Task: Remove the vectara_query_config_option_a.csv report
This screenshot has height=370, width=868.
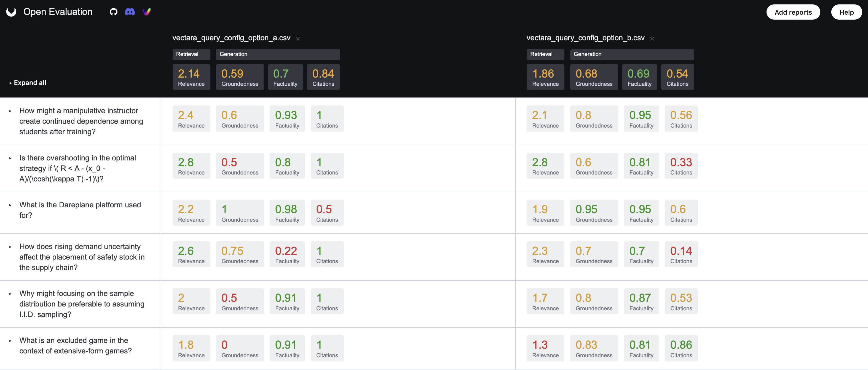Action: [x=298, y=38]
